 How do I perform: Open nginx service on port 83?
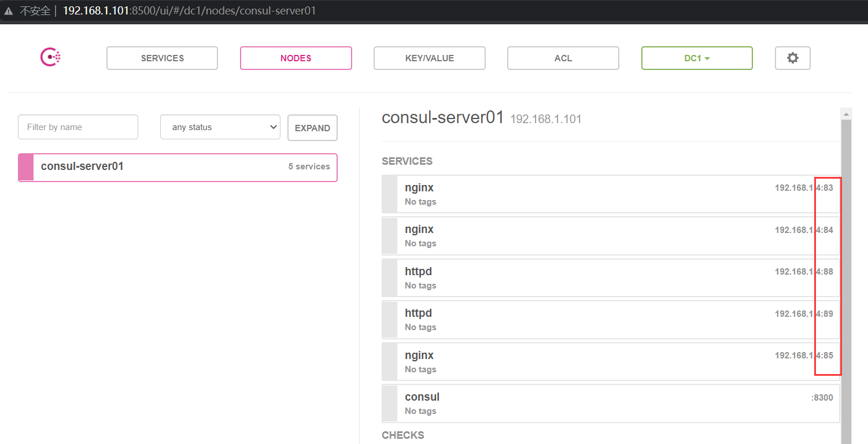[611, 194]
